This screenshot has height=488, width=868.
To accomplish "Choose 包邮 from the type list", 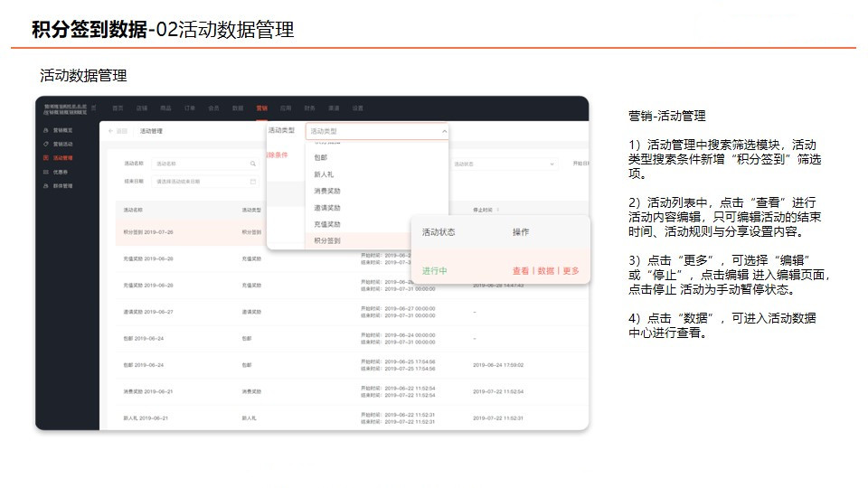I will 376,157.
